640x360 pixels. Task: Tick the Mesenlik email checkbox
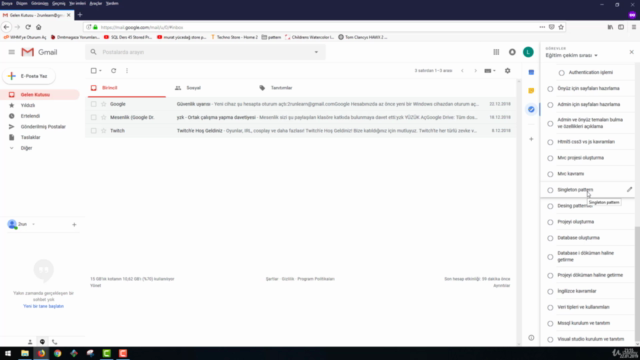(x=93, y=117)
